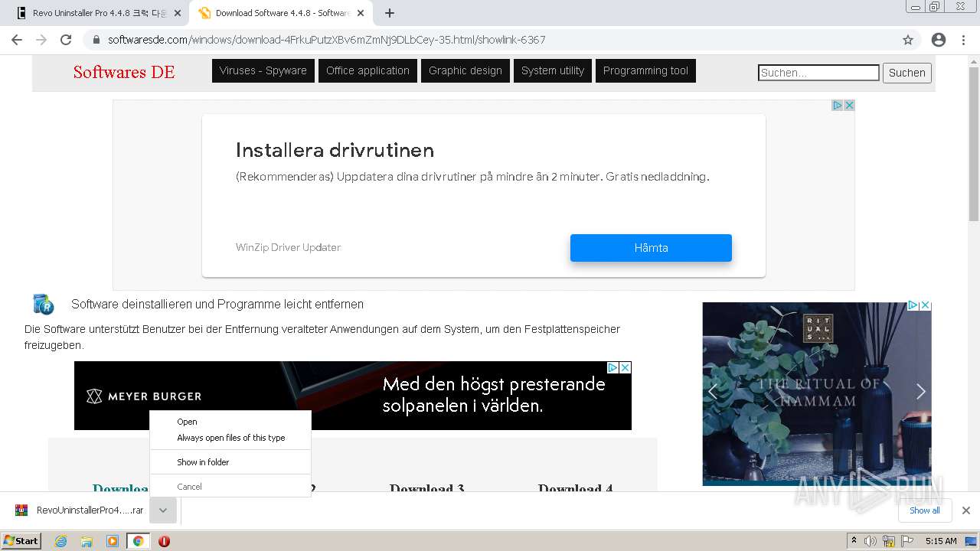Screen dimensions: 980x551
Task: Toggle the download item options arrow
Action: tap(163, 510)
